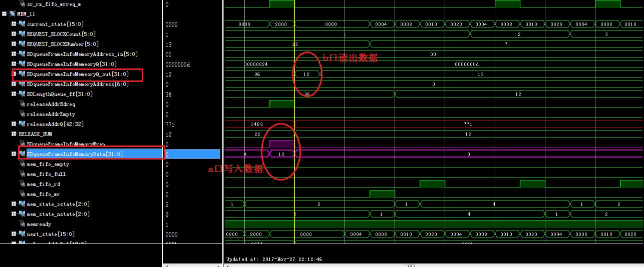
Task: Click the 'Updated at: 2017-Nov-27 22:12:46' status text
Action: (x=274, y=259)
